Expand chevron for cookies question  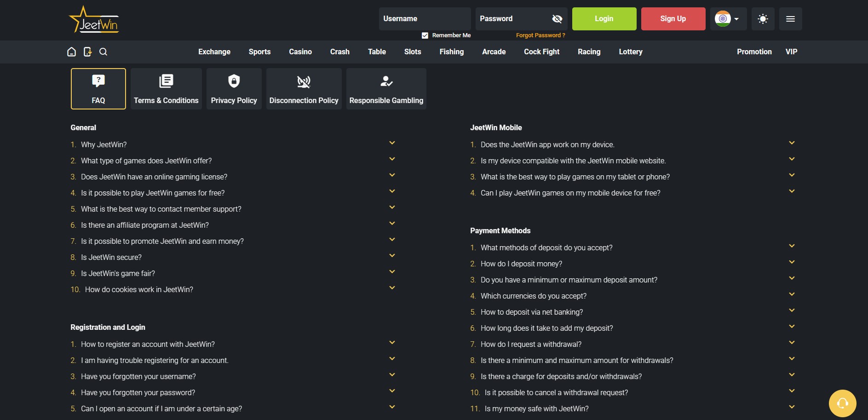click(x=392, y=288)
